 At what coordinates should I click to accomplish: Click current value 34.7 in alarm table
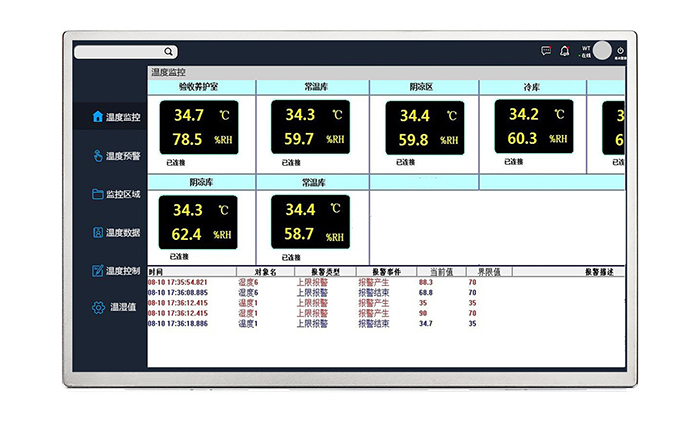click(x=426, y=324)
